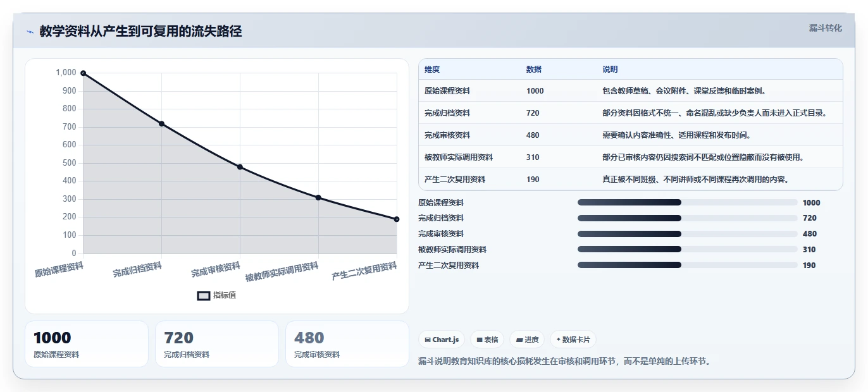The image size is (868, 392).
Task: Click the 被教师实际调用资料 label on the chart x-axis
Action: tap(282, 273)
